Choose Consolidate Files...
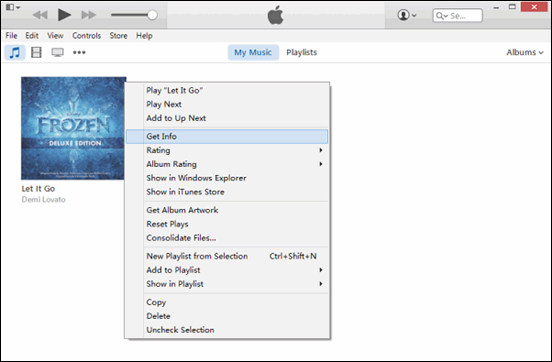552x362 pixels. pos(227,238)
